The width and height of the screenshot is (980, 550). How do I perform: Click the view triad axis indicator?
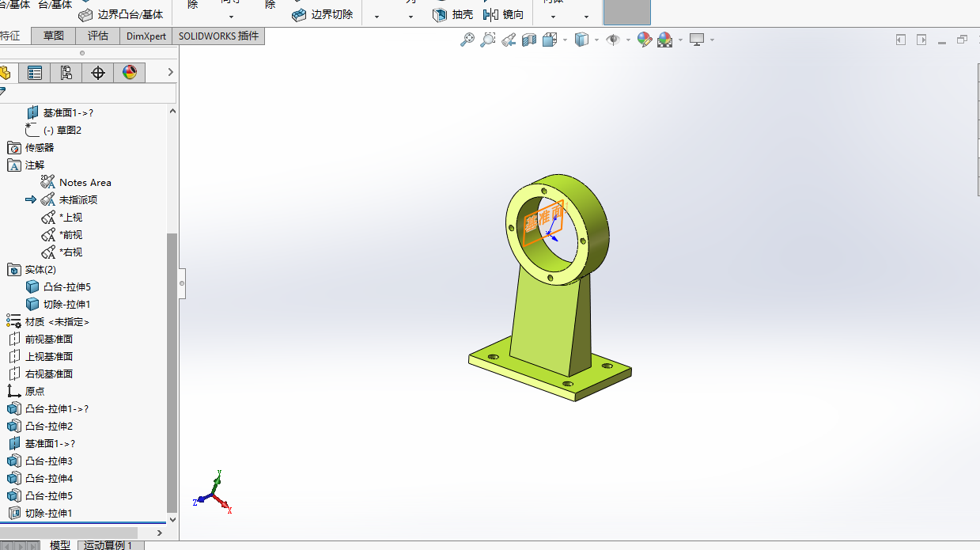[x=213, y=494]
